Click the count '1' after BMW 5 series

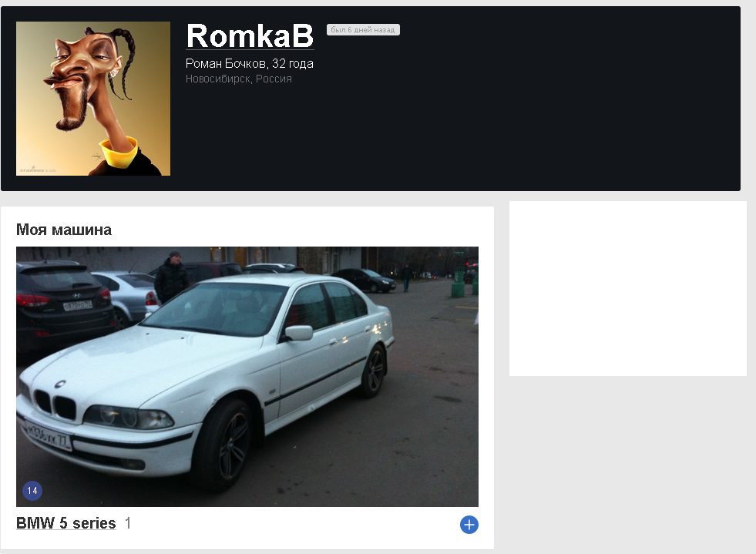coord(128,523)
